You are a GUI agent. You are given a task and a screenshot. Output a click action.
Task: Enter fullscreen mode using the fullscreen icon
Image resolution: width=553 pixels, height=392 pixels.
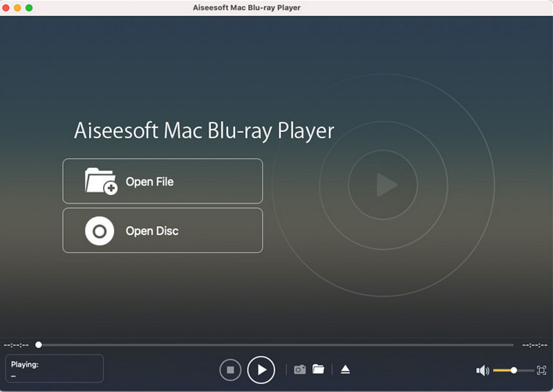pyautogui.click(x=541, y=371)
